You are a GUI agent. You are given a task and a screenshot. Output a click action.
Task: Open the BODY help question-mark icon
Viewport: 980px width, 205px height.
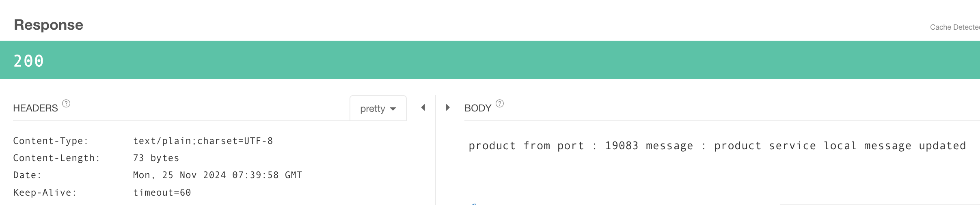[500, 104]
